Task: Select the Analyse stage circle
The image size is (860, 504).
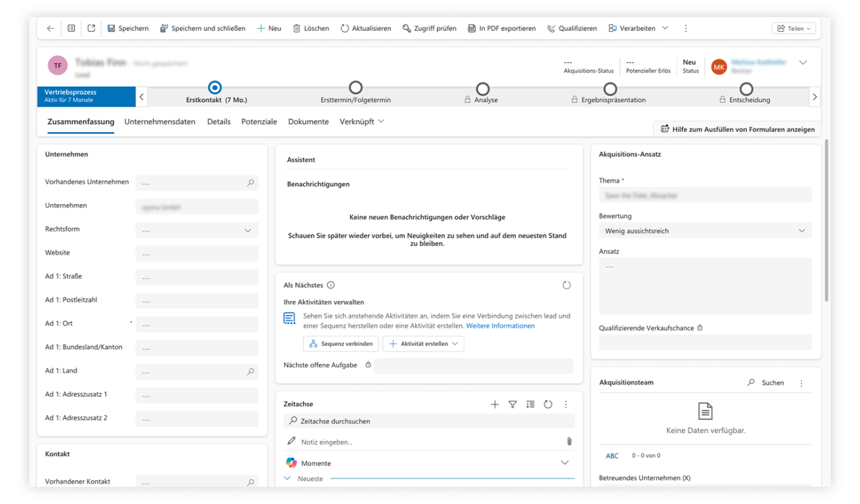Action: coord(483,89)
